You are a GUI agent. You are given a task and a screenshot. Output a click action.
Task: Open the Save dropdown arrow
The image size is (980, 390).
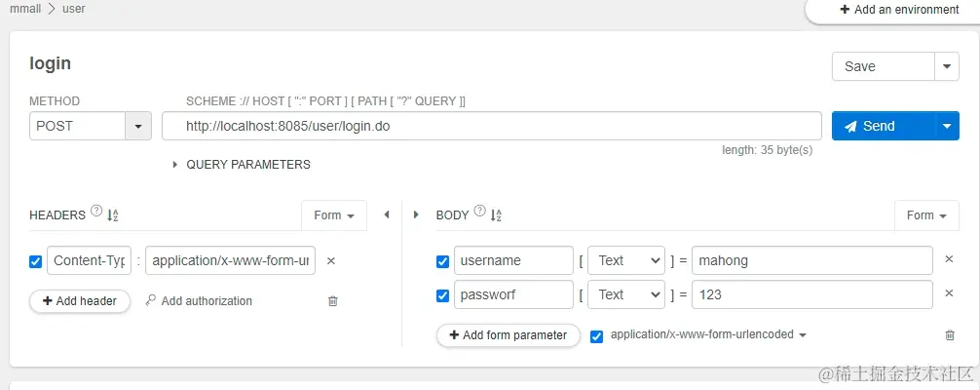click(x=947, y=66)
